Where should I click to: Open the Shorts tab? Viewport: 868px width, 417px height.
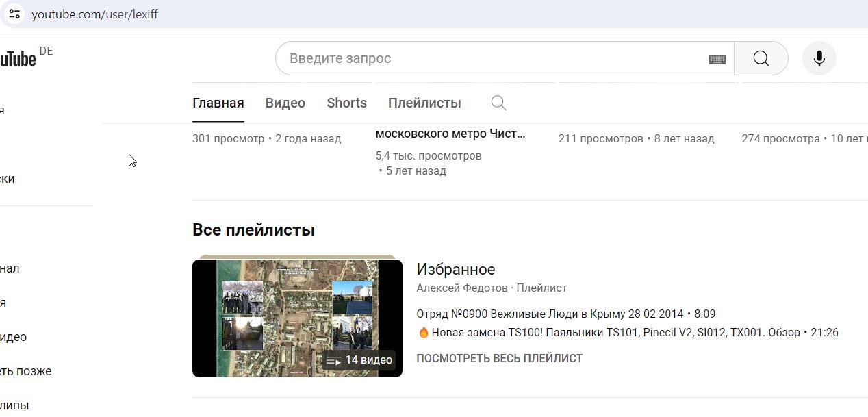pyautogui.click(x=346, y=103)
